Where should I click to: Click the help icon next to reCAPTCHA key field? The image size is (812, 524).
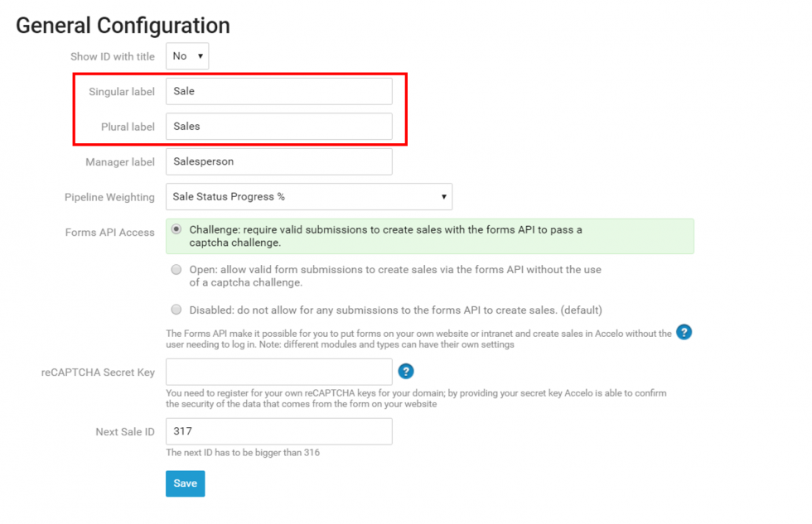(406, 371)
